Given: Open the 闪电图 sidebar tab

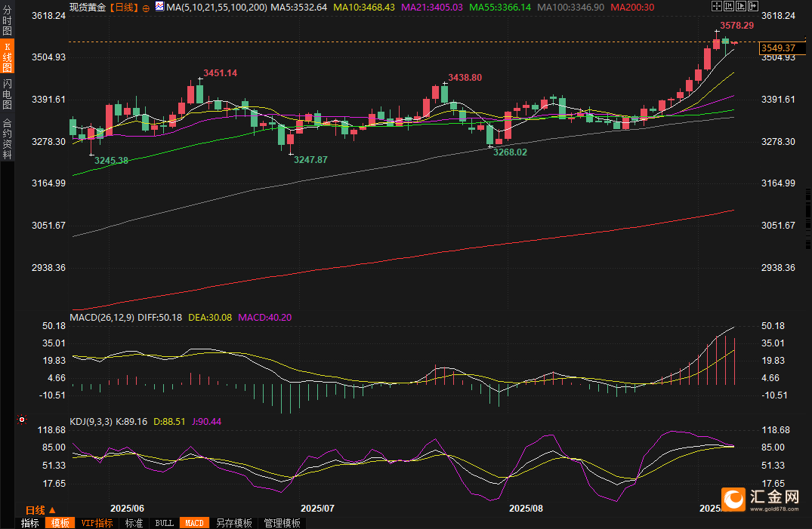Looking at the screenshot, I should [8, 94].
